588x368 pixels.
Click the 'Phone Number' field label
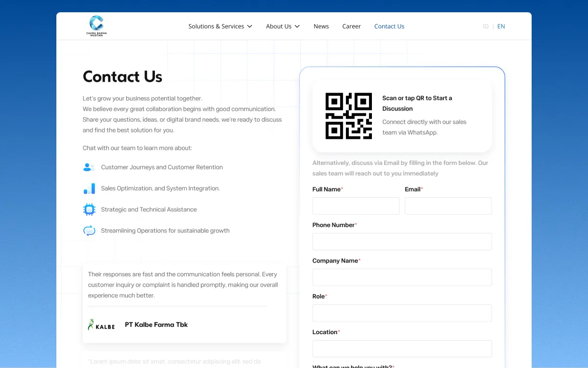point(333,225)
